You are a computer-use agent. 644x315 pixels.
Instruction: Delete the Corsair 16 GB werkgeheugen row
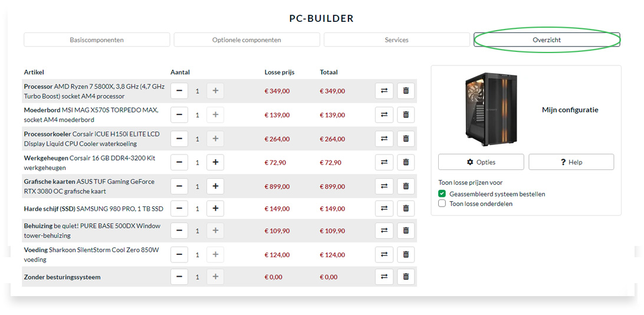point(406,163)
